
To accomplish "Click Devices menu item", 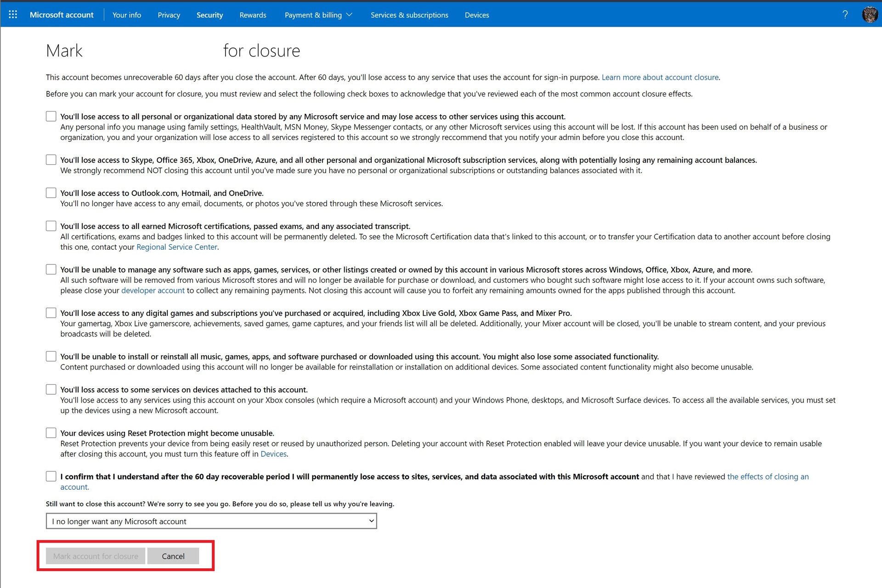I will pyautogui.click(x=475, y=14).
